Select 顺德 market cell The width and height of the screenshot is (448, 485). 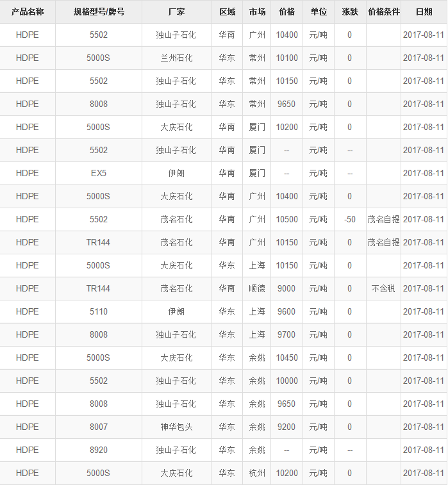[257, 288]
